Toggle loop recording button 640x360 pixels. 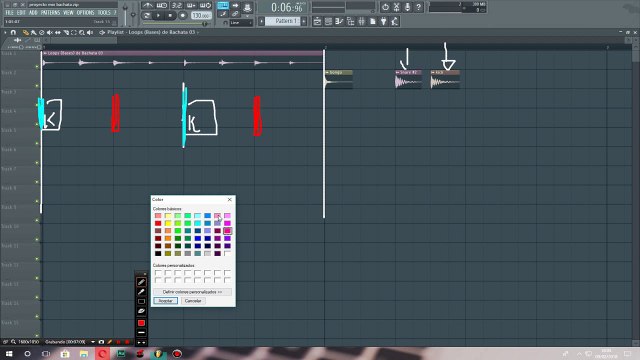pos(205,5)
